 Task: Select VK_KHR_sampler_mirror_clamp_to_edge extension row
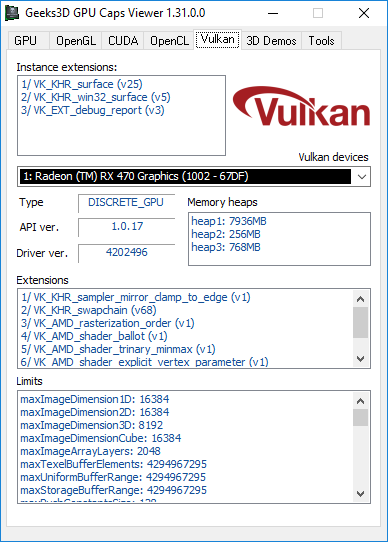tap(136, 298)
